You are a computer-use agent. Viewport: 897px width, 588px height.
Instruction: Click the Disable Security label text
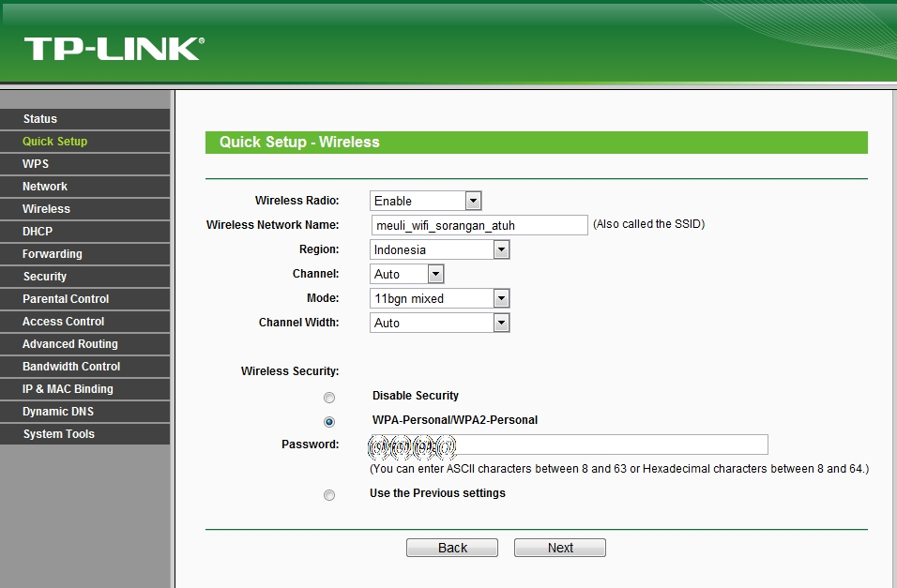tap(416, 396)
